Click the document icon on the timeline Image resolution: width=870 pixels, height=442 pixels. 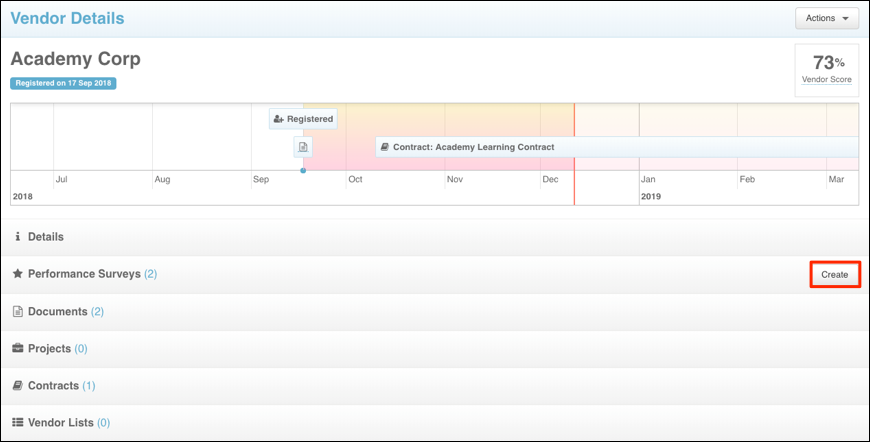pos(303,147)
